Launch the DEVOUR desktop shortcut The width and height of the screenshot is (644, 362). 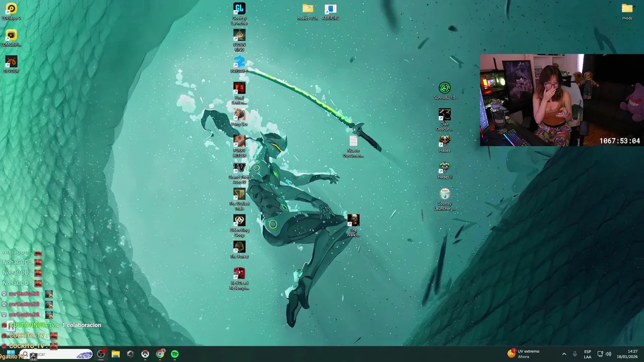[11, 64]
